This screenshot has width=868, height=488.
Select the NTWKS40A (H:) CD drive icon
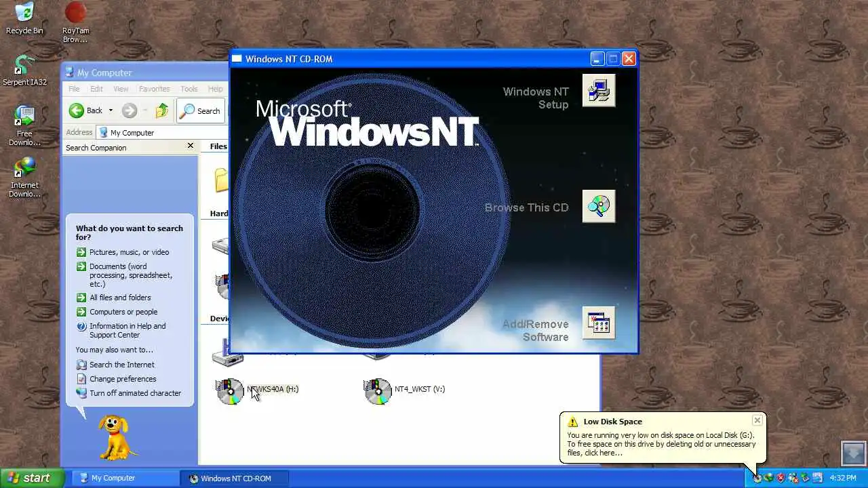(230, 391)
